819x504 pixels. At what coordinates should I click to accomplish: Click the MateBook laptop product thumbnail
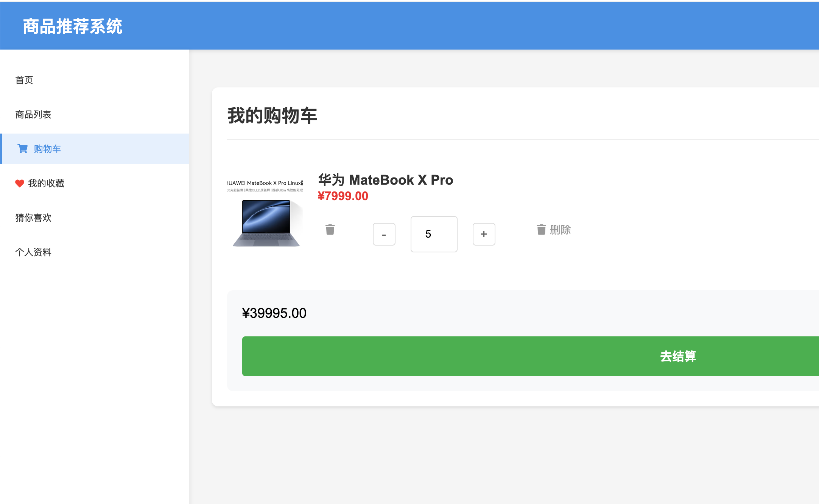[265, 214]
